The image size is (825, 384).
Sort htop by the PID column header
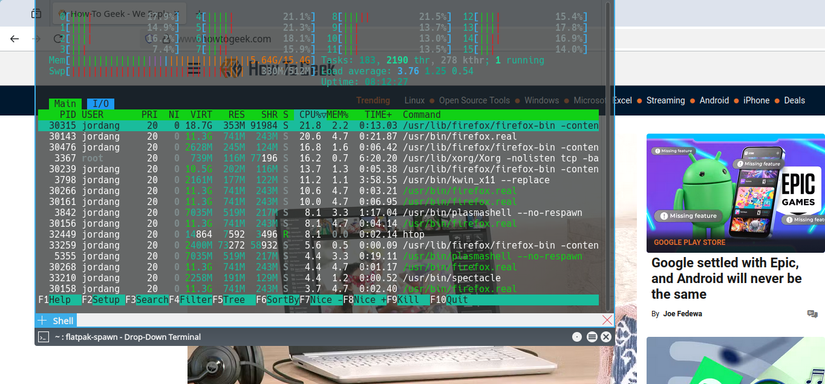click(68, 115)
